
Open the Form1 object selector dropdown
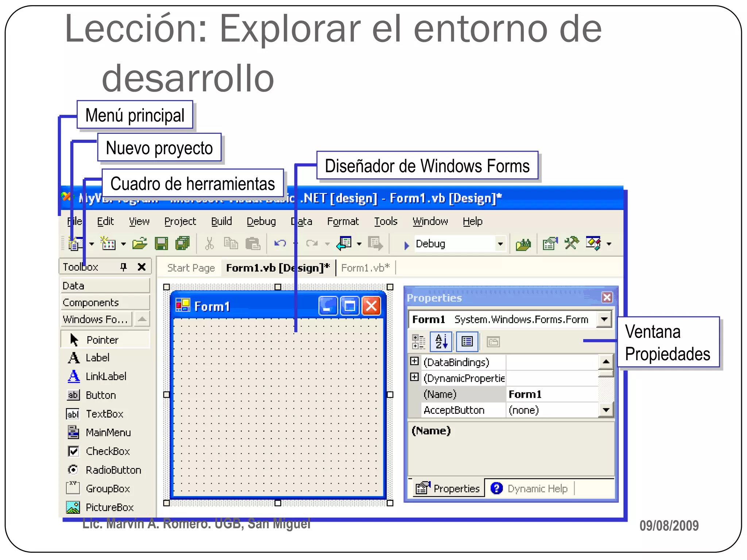coord(604,319)
